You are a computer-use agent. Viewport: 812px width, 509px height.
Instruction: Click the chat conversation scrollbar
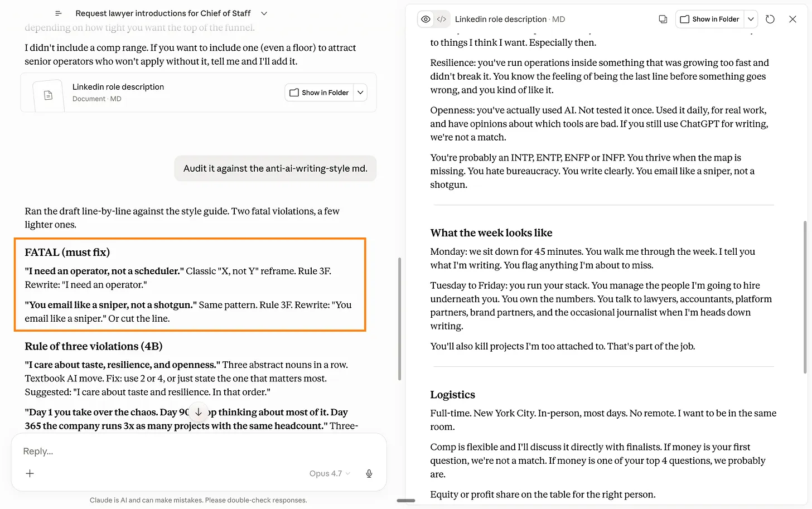click(399, 318)
